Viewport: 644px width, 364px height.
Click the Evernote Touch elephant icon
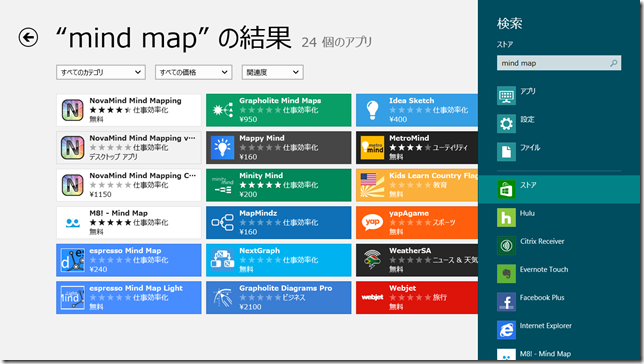(506, 274)
